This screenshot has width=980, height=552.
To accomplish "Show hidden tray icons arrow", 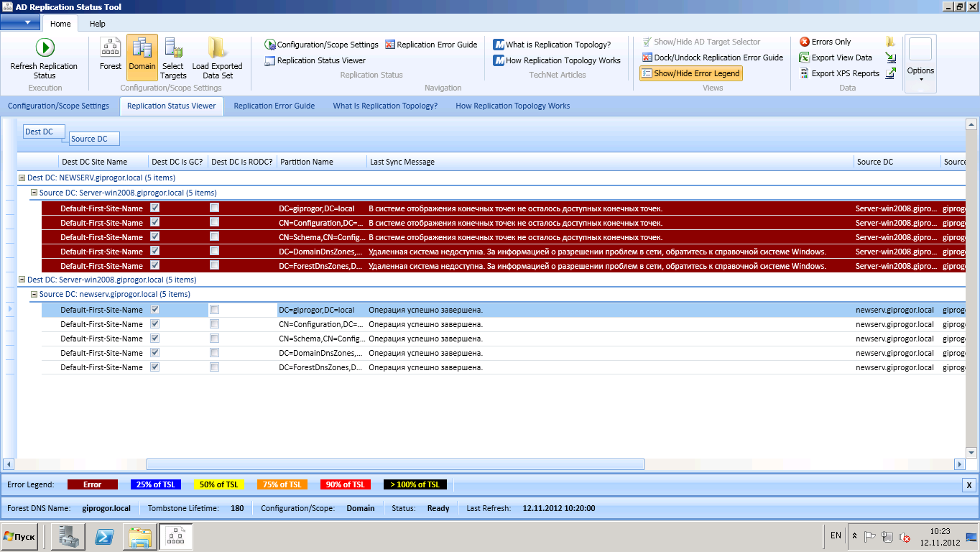I will (x=854, y=537).
